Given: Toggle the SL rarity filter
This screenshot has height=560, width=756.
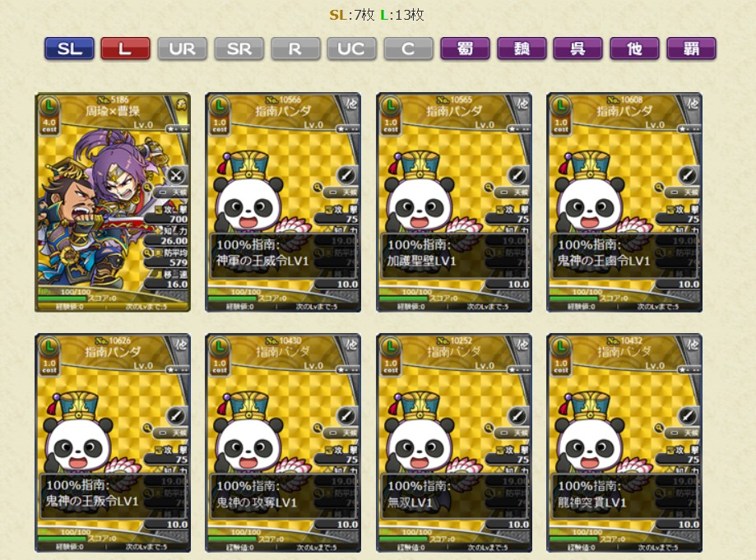Looking at the screenshot, I should coord(69,49).
